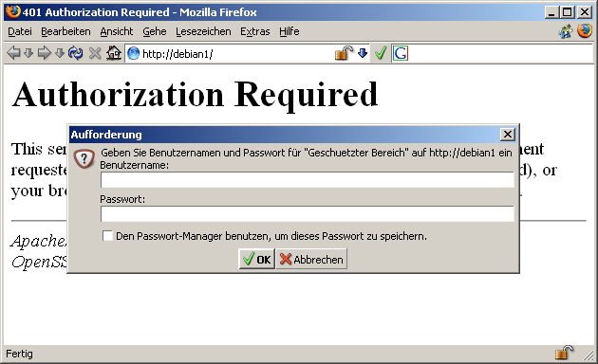Expand the address bar URL dropdown arrow
Viewport: 598px width, 364px height.
[x=363, y=53]
